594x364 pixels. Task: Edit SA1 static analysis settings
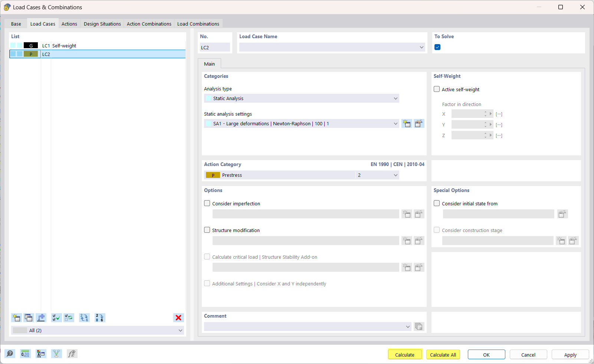tap(419, 123)
